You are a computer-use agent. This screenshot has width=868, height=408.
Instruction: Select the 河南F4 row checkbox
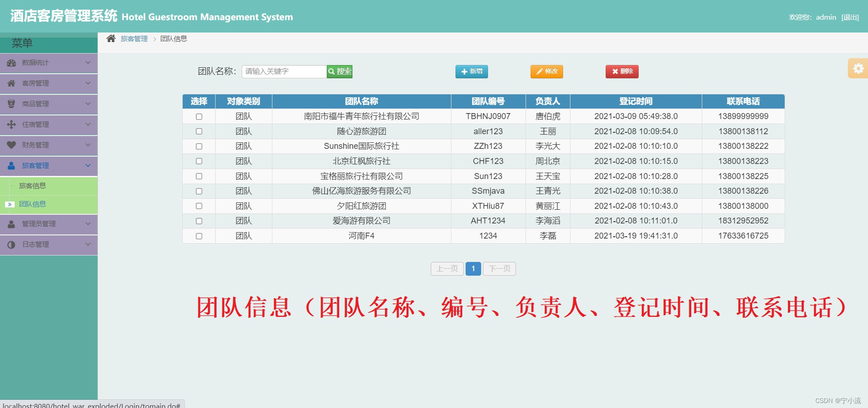click(199, 236)
